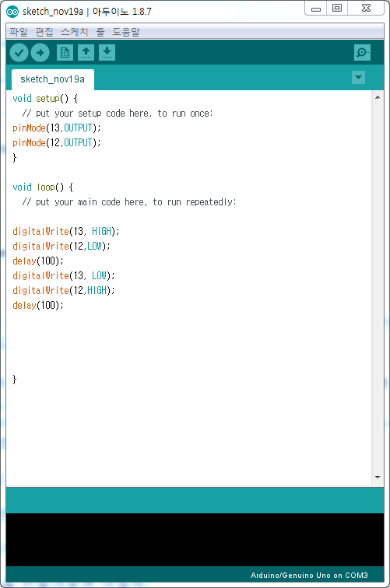390x588 pixels.
Task: Maximize the Arduino window
Action: 337,9
